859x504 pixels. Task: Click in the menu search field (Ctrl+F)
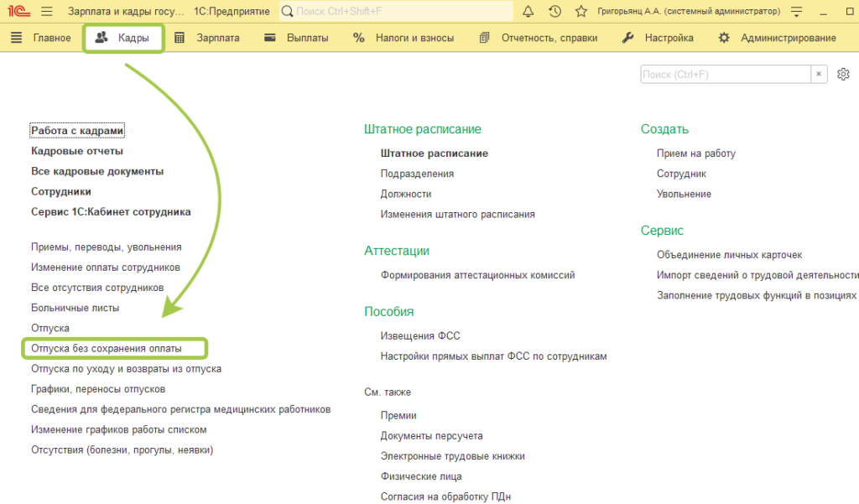[725, 75]
